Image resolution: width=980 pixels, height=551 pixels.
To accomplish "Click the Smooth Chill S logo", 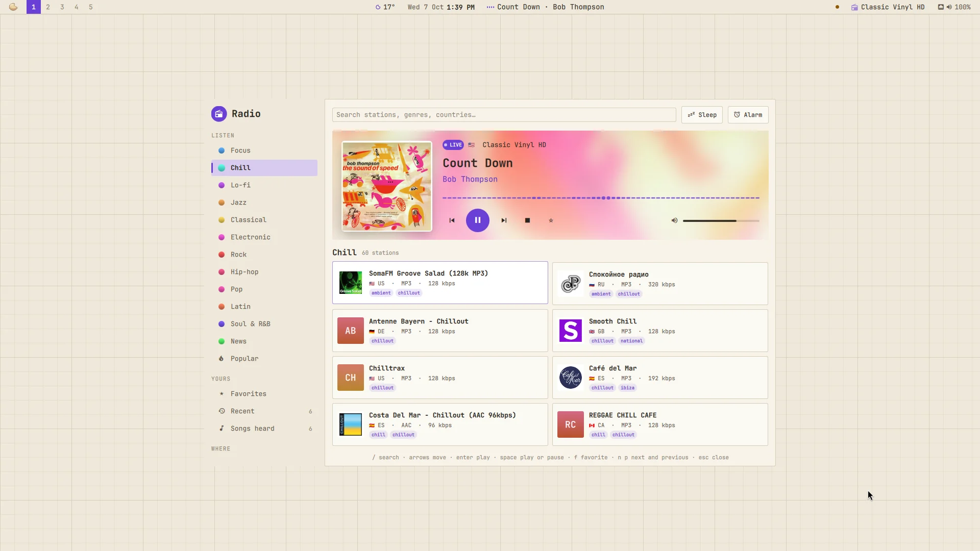I will pyautogui.click(x=570, y=331).
